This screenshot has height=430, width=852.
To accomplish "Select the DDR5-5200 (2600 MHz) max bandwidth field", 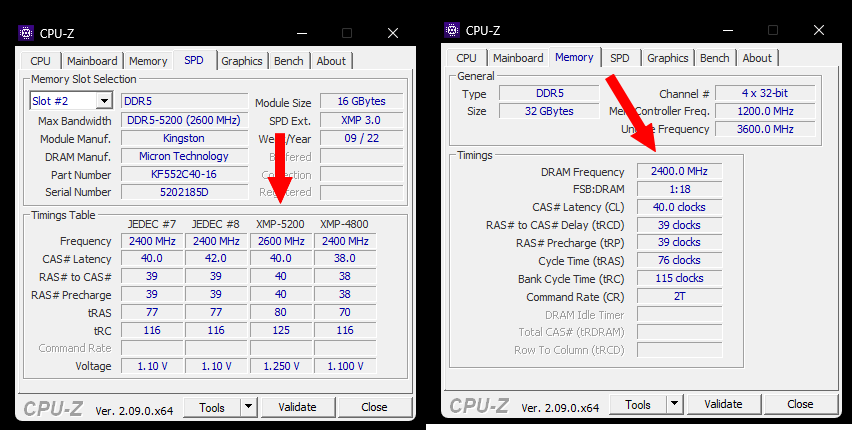I will [184, 120].
